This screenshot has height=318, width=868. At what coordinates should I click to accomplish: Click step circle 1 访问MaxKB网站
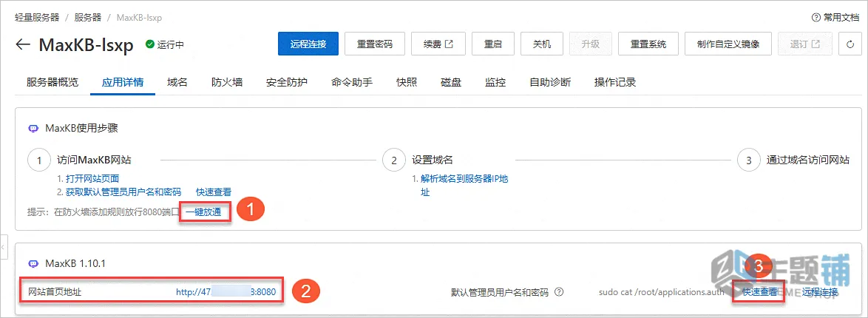click(38, 160)
